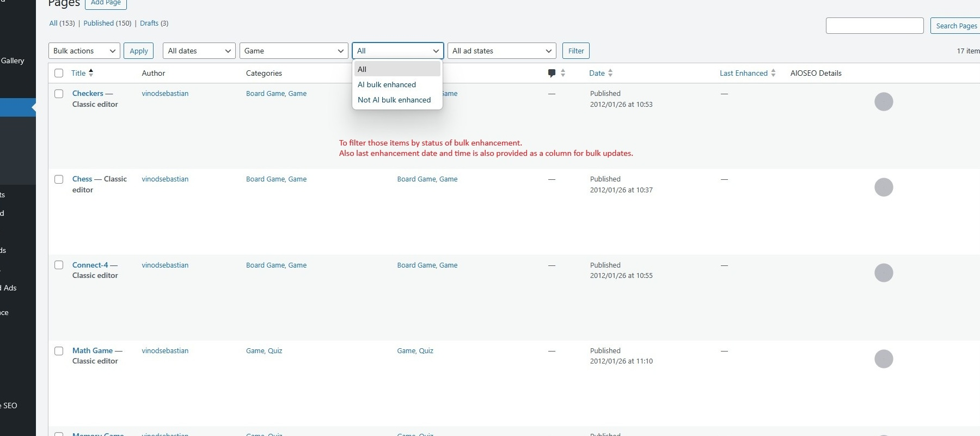Viewport: 980px width, 436px height.
Task: Tick the checkbox for the Checkers page
Action: [x=59, y=94]
